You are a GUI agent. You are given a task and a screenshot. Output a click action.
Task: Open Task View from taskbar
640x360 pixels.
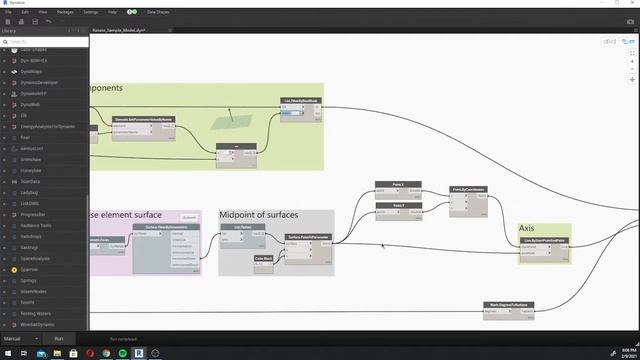click(24, 353)
